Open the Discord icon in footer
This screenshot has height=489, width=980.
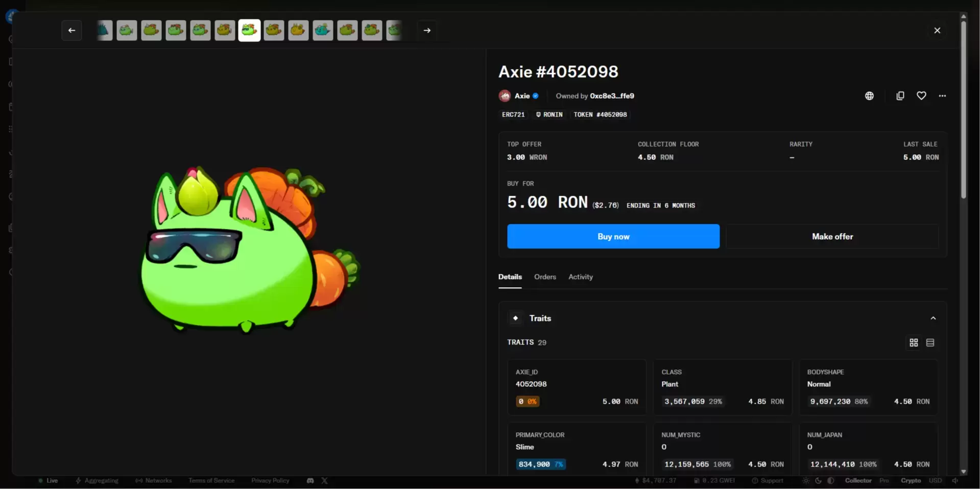(310, 481)
